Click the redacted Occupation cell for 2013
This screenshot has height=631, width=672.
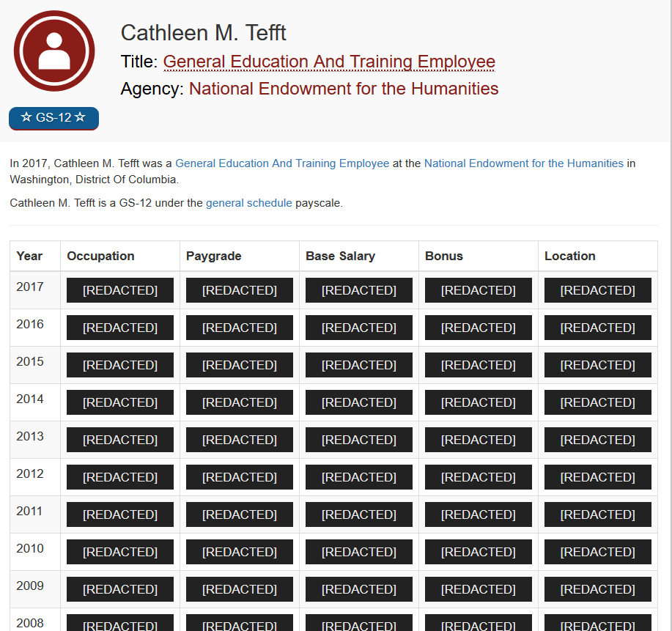click(x=120, y=440)
